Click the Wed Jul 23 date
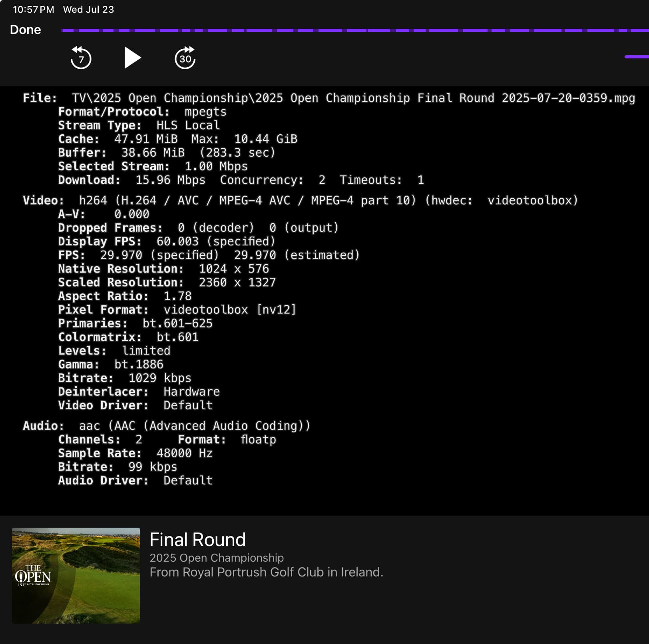Screen dimensions: 649x644 [88, 10]
